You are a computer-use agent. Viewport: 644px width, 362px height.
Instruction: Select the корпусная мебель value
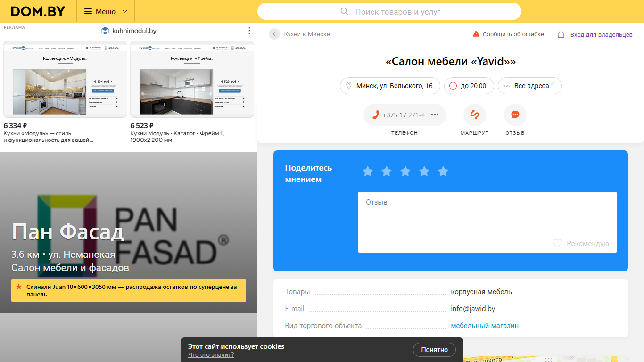[481, 292]
